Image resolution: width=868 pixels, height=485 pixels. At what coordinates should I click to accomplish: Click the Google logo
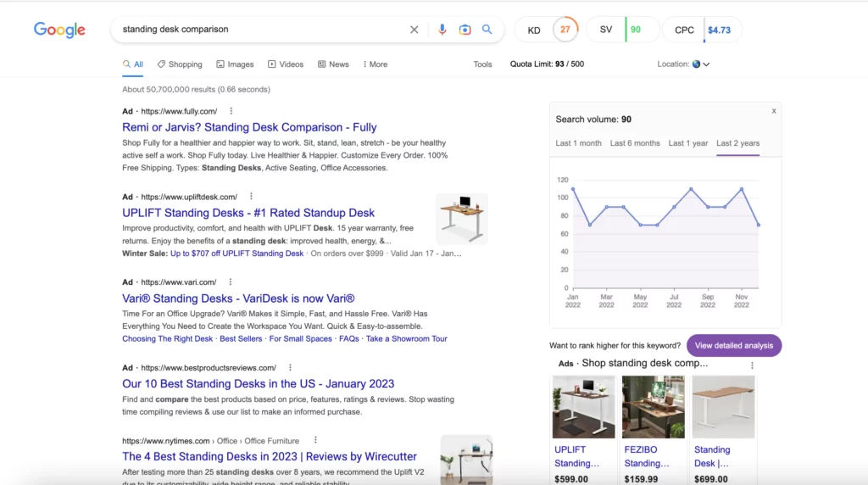point(59,30)
